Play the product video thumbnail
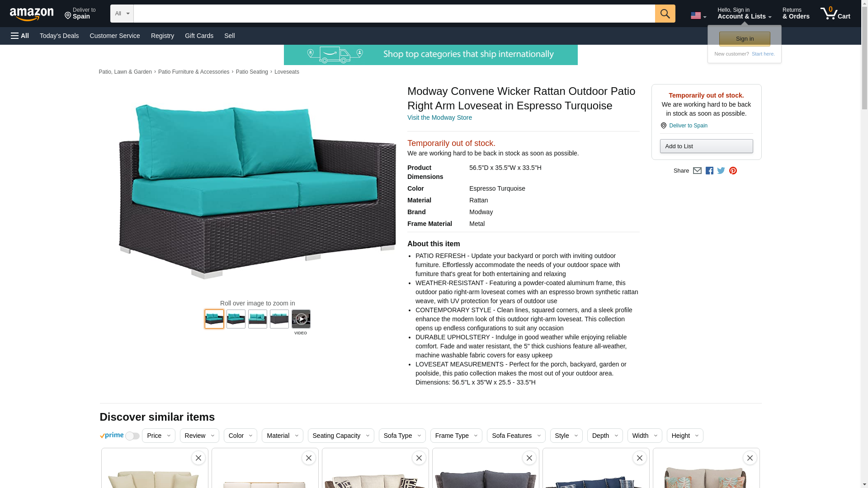868x488 pixels. [x=301, y=319]
